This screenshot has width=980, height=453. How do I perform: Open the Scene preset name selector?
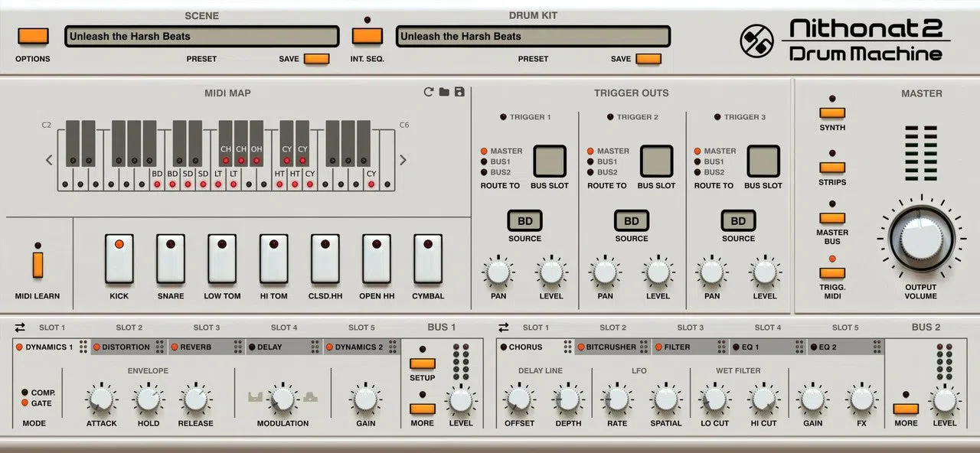pos(202,37)
